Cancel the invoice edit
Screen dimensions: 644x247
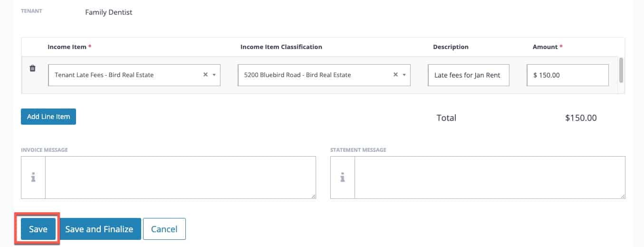pyautogui.click(x=164, y=229)
